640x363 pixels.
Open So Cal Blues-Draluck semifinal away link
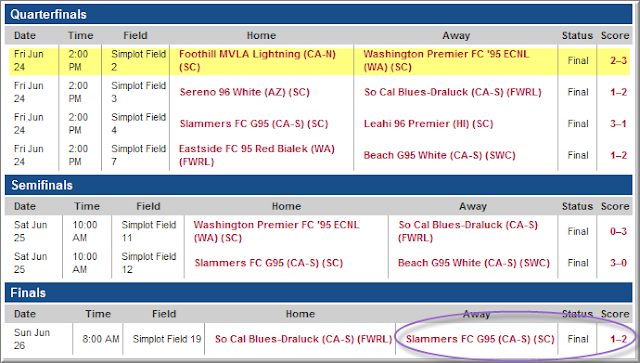[x=468, y=231]
